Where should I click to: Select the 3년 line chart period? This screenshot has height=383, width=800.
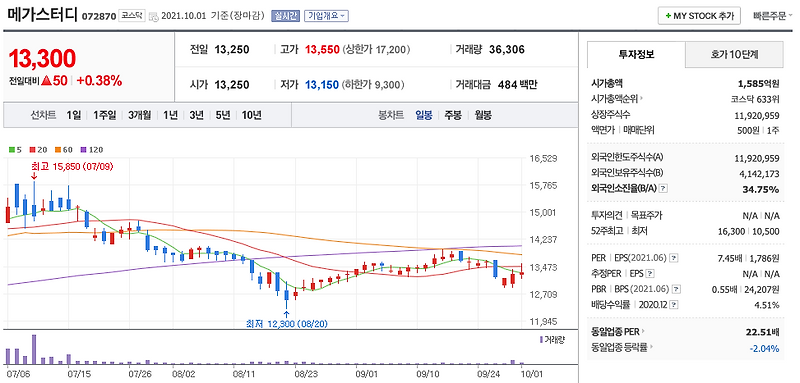pyautogui.click(x=196, y=115)
